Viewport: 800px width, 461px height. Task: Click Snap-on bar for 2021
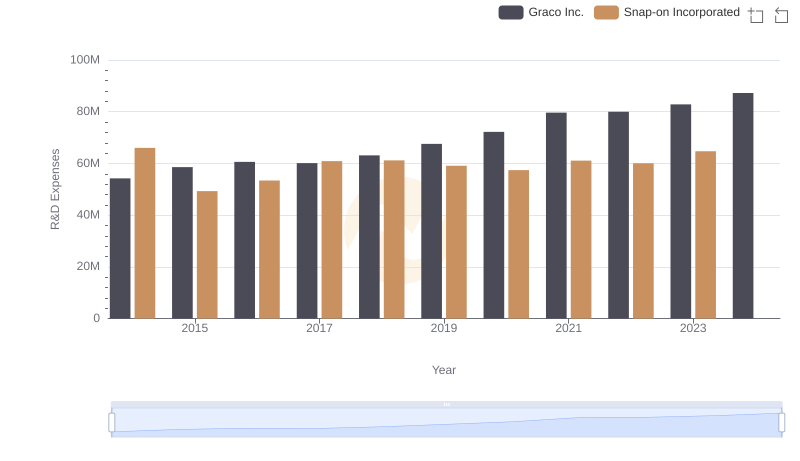click(581, 240)
